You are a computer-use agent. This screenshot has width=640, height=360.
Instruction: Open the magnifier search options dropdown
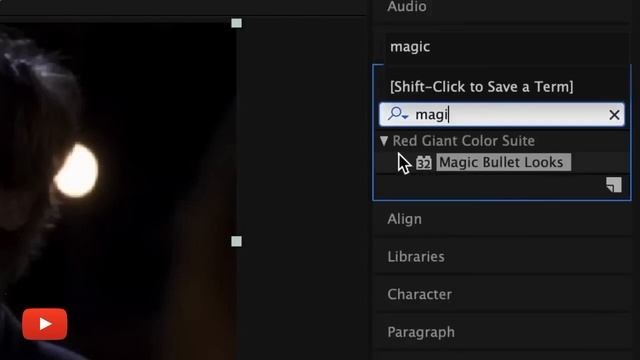398,114
